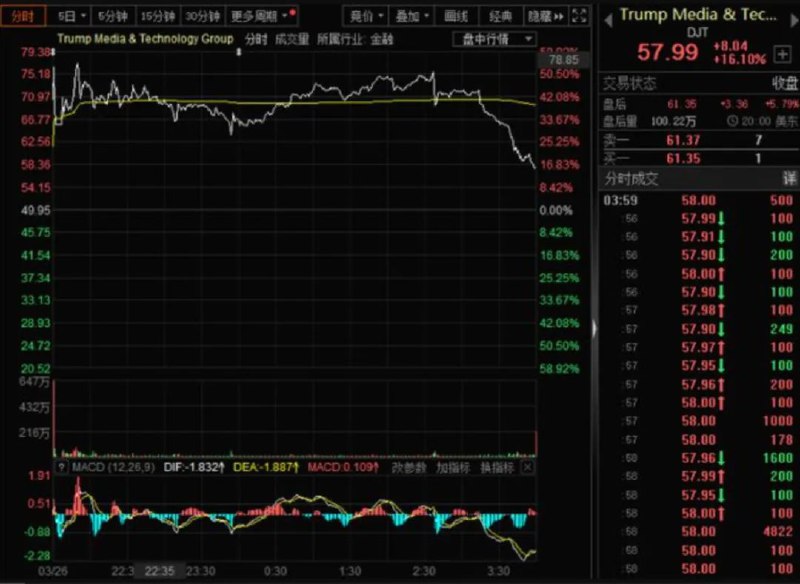The height and width of the screenshot is (584, 800).
Task: Open the 详 details button for 分时成交
Action: click(x=789, y=178)
